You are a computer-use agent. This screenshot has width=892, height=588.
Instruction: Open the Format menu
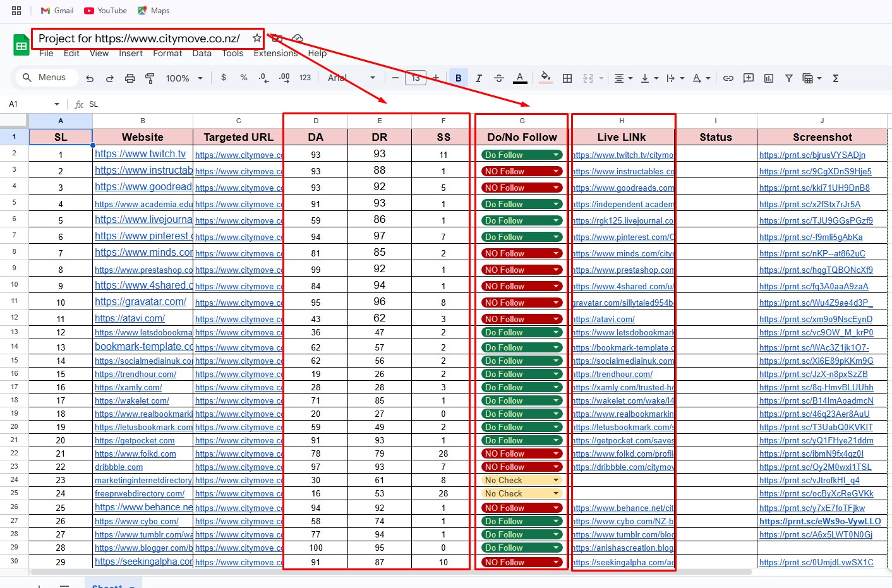tap(167, 54)
